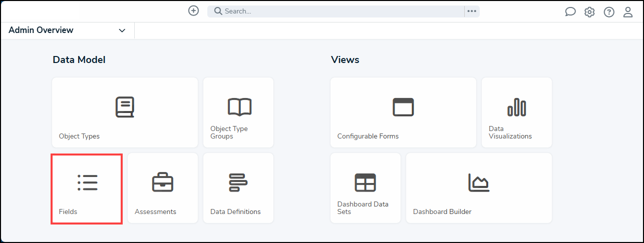
Task: Open the Object Type Groups tile
Action: [238, 112]
